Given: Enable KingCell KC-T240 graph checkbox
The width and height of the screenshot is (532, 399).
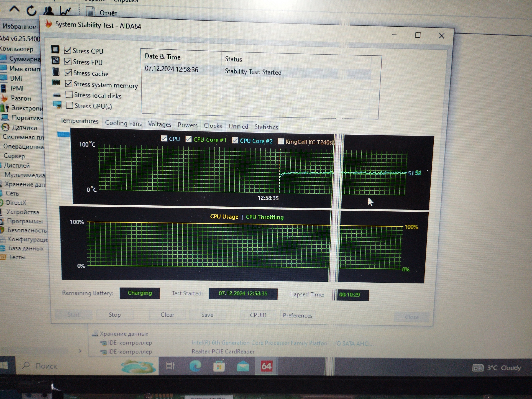Looking at the screenshot, I should coord(281,141).
